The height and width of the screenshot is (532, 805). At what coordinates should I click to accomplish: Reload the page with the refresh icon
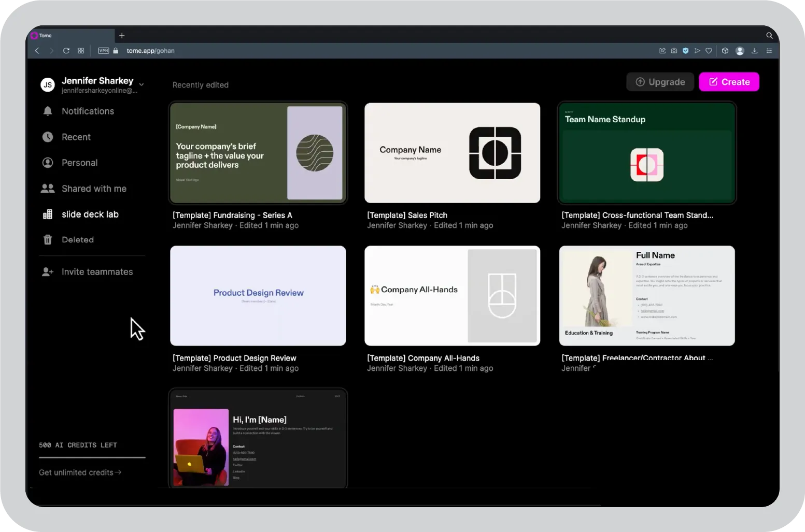tap(66, 51)
